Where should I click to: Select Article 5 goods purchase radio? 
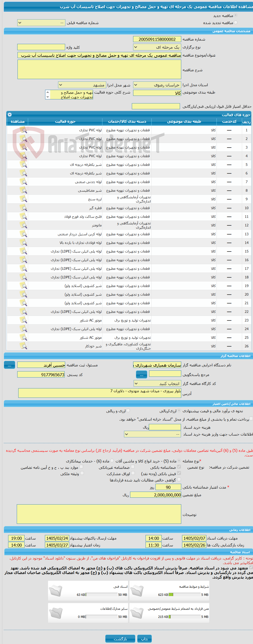point(179,461)
